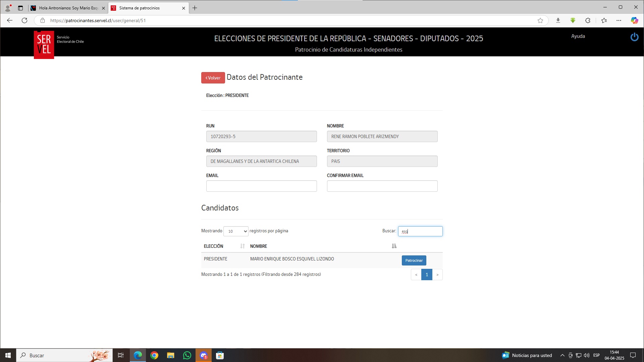644x362 pixels.
Task: Click the address bar URL
Action: pos(98,20)
